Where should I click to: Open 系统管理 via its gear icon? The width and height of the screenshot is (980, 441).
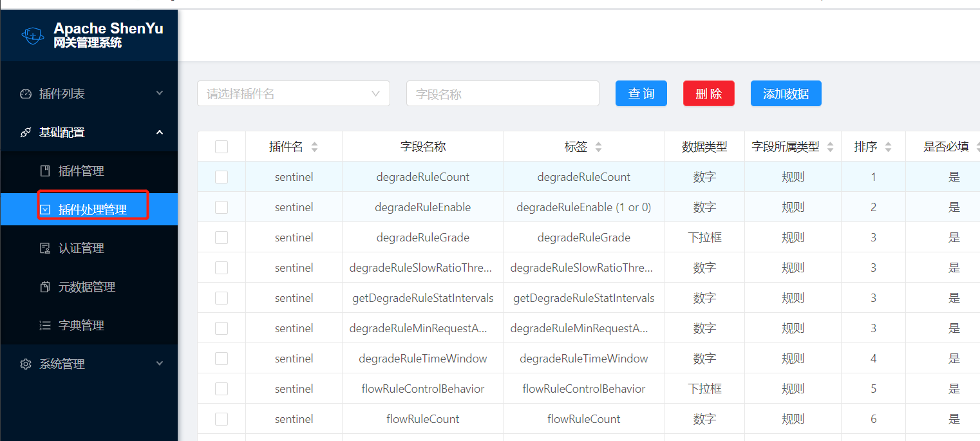(x=26, y=363)
